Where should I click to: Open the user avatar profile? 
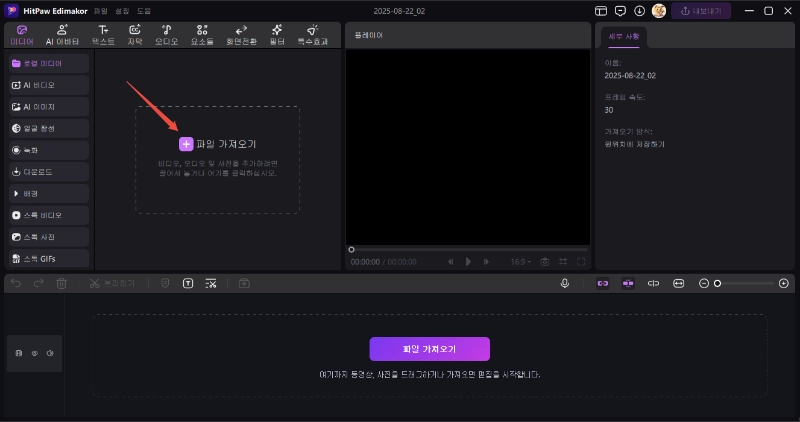[659, 11]
